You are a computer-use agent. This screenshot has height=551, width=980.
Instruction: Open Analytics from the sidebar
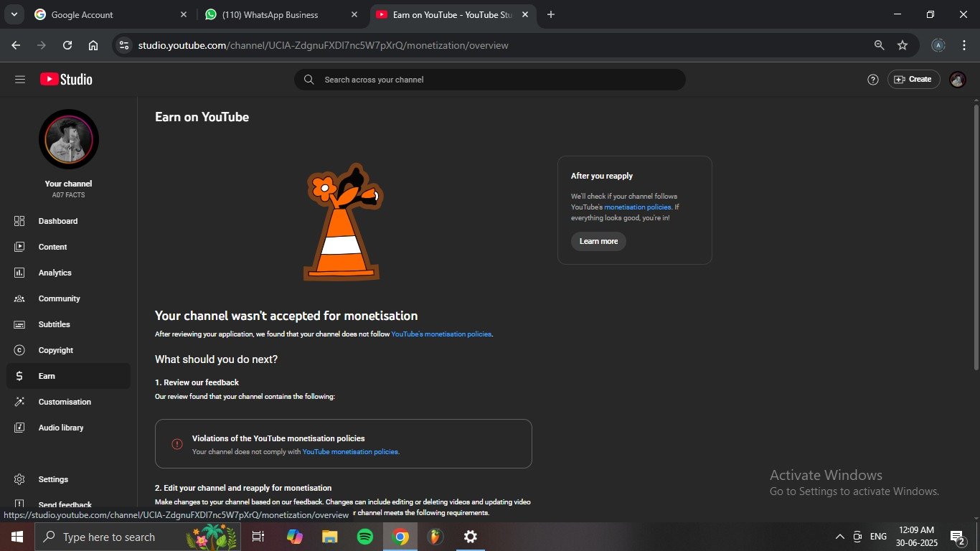68,273
